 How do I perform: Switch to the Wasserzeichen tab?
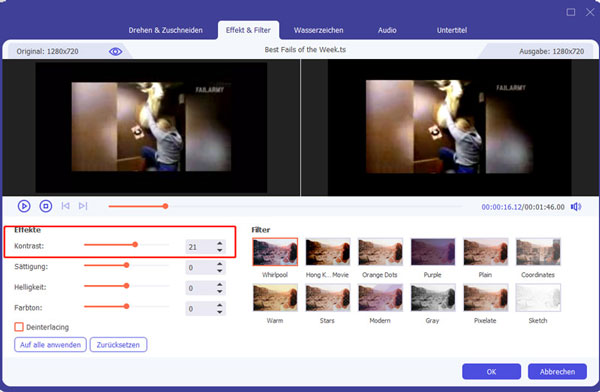tap(318, 30)
